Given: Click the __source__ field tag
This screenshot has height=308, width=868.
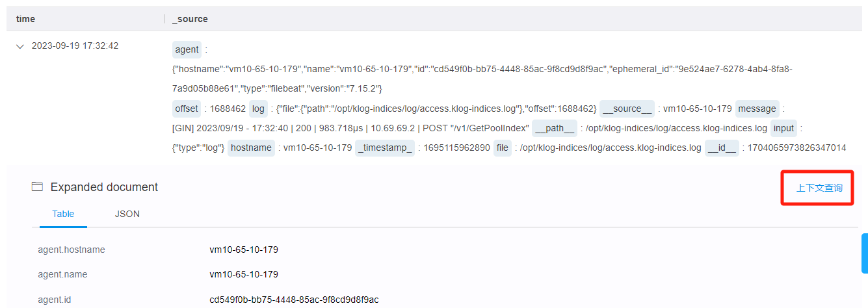Looking at the screenshot, I should tap(627, 109).
